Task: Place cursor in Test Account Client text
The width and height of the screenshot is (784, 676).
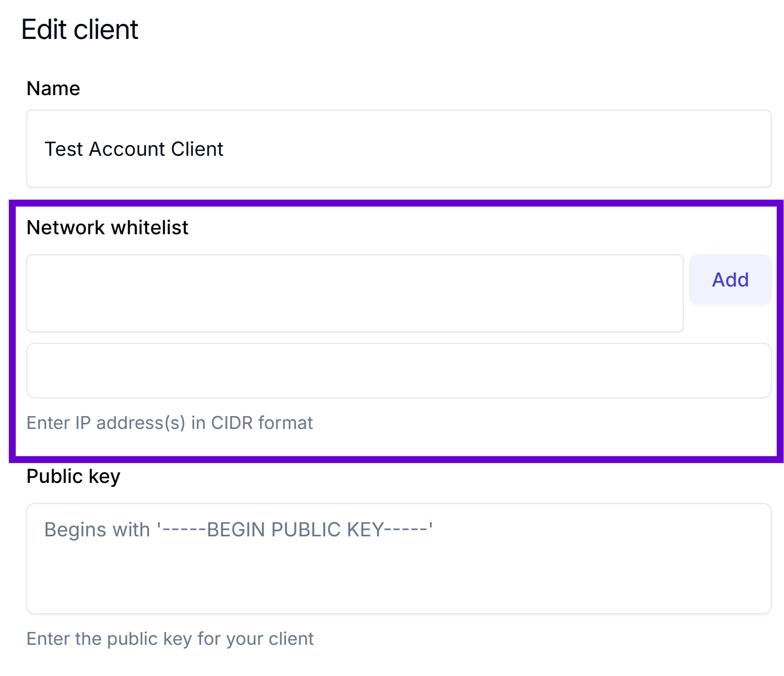Action: [x=134, y=149]
